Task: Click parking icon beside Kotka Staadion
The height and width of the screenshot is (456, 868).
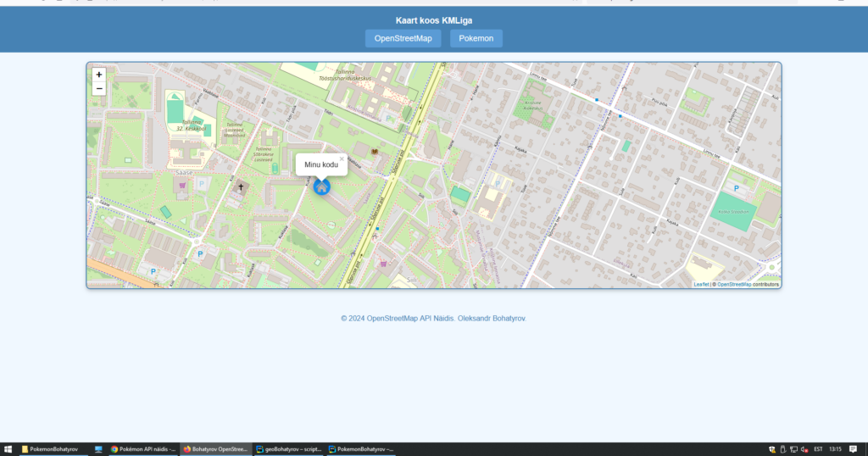Action: (x=737, y=189)
